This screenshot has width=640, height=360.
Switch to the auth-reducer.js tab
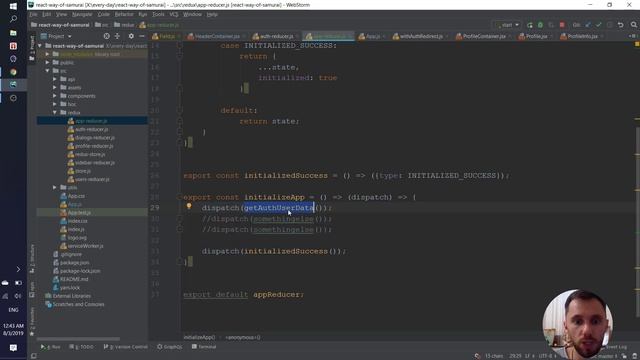275,36
